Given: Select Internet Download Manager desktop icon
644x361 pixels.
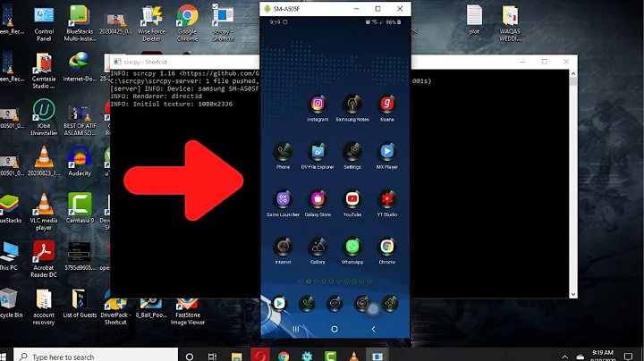Looking at the screenshot, I should pos(80,67).
